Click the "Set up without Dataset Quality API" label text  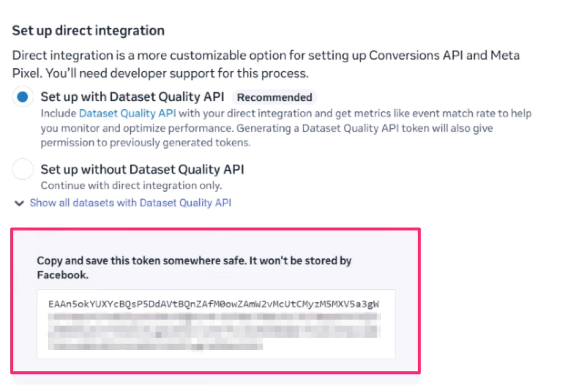coord(142,169)
